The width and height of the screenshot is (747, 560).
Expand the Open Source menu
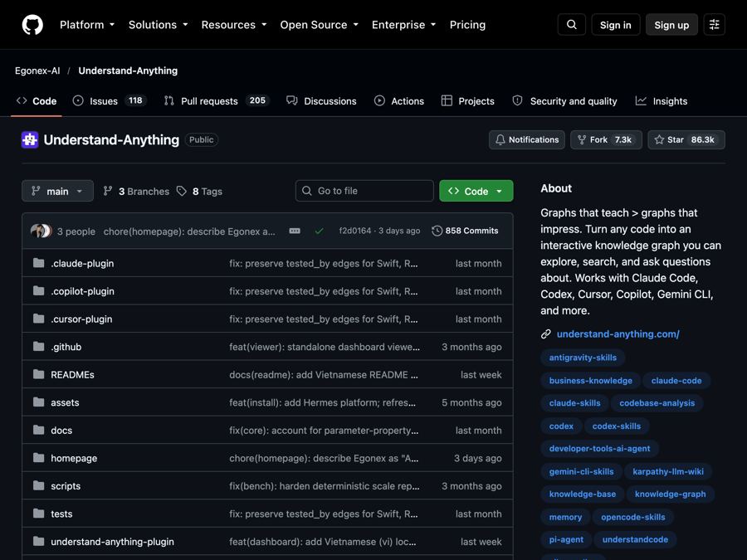coord(320,25)
